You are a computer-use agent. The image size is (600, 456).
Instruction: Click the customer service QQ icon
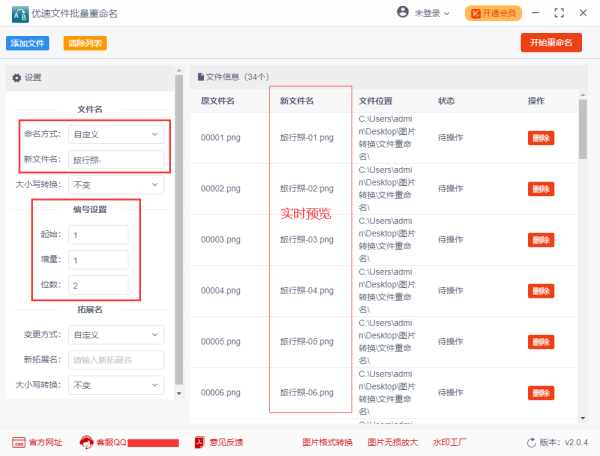pos(87,442)
